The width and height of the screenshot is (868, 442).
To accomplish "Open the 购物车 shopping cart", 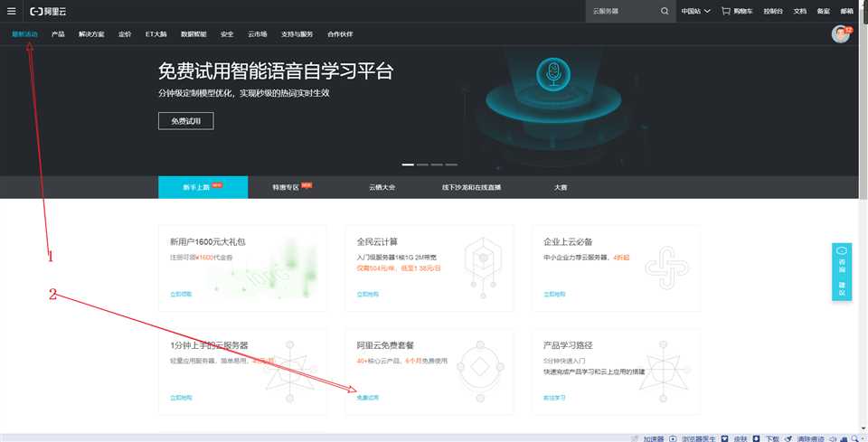I will pyautogui.click(x=737, y=11).
